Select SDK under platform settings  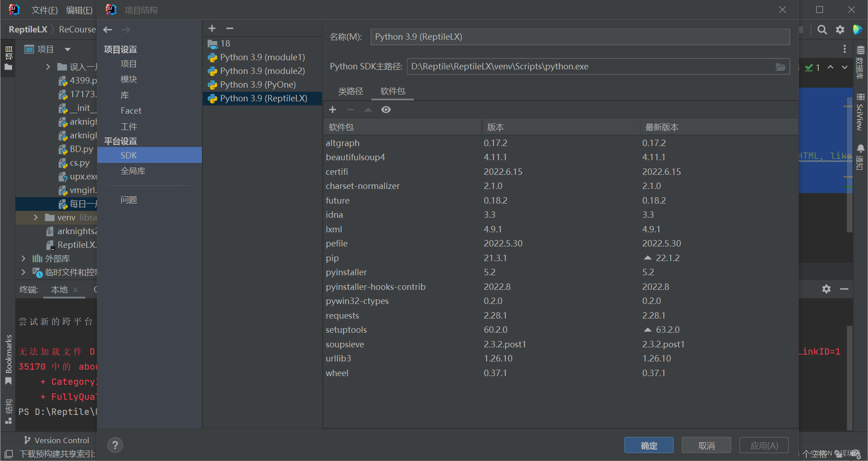point(149,155)
